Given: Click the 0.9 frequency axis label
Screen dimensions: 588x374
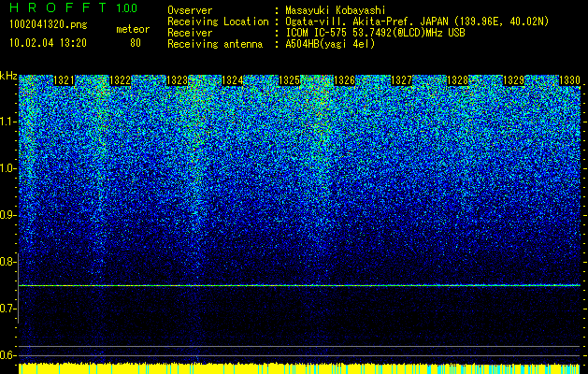Looking at the screenshot, I should tap(7, 215).
